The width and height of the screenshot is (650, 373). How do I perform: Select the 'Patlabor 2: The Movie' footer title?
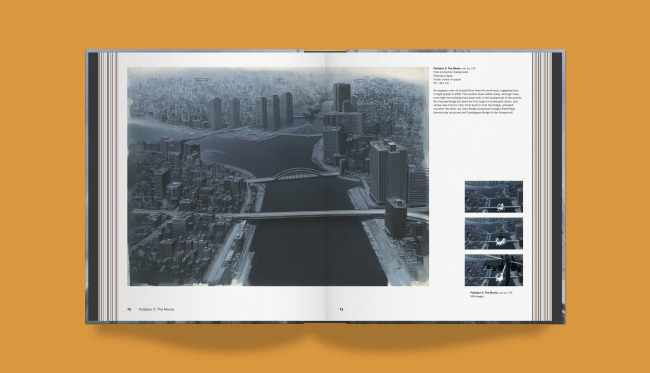[156, 309]
